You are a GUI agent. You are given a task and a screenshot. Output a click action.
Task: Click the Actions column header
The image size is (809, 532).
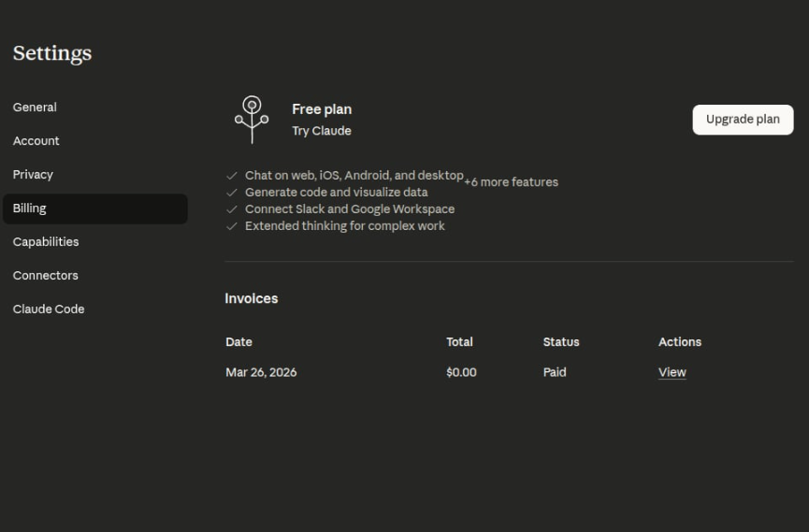pos(680,342)
